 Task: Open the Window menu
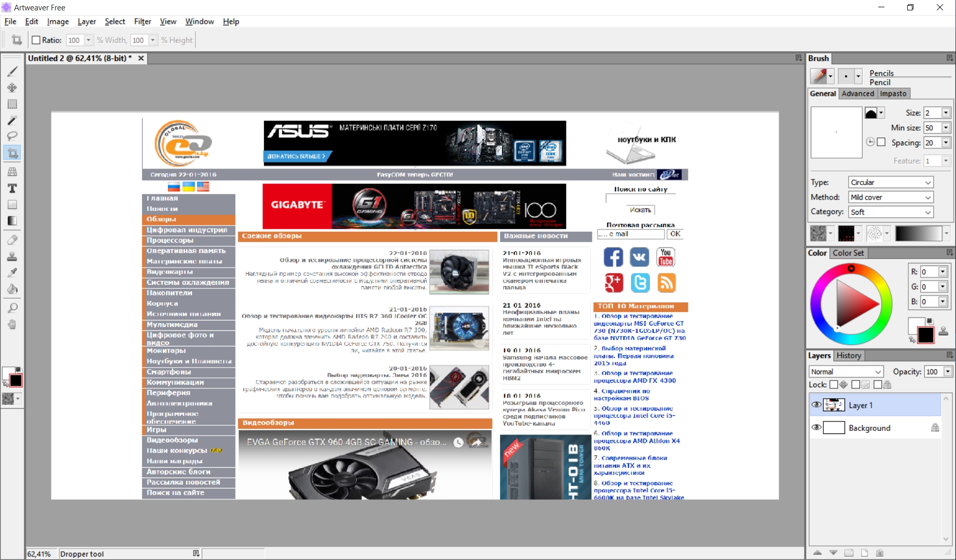point(199,21)
